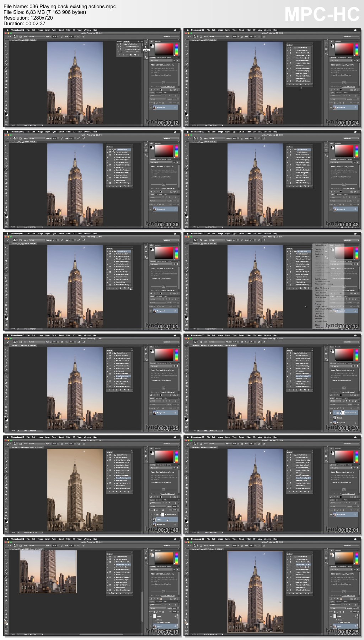Viewport: 364px width, 640px height.
Task: Click the Actions panel Play button in the 00:00:48 frame
Action: coord(297,186)
